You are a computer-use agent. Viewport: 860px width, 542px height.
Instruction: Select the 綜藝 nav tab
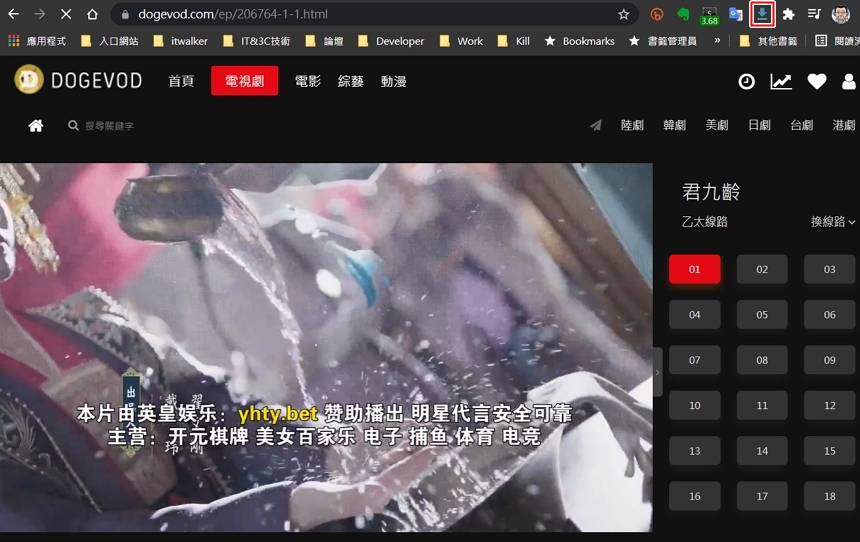tap(350, 81)
